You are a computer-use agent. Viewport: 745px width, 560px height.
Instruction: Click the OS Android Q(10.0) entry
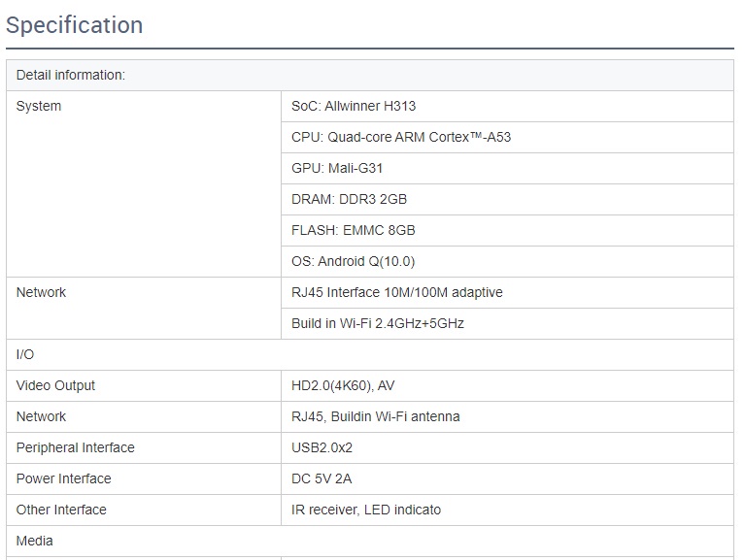click(353, 262)
